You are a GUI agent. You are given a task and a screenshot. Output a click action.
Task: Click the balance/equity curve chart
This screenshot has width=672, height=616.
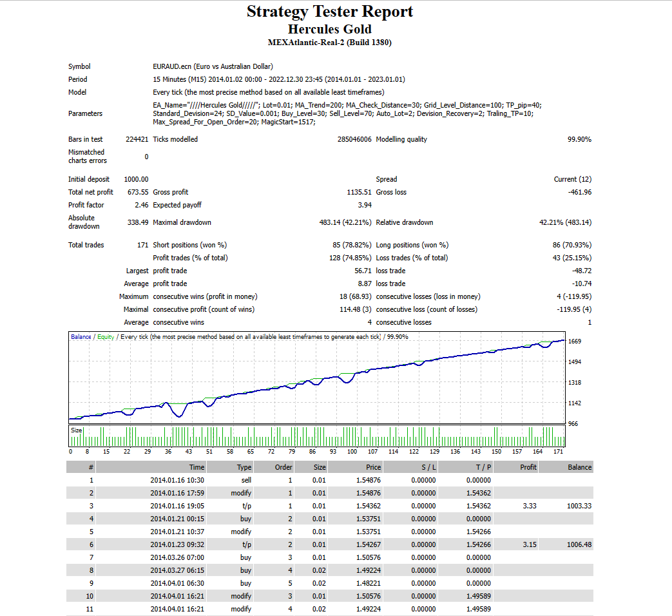click(317, 378)
